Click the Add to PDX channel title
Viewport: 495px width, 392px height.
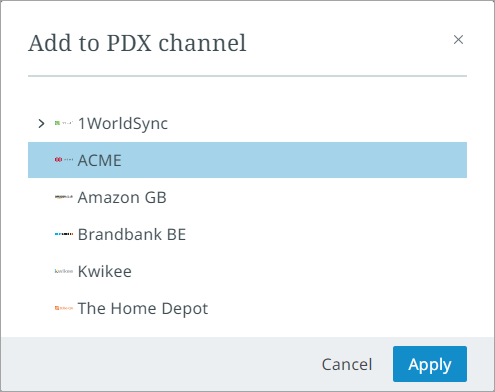[x=137, y=43]
